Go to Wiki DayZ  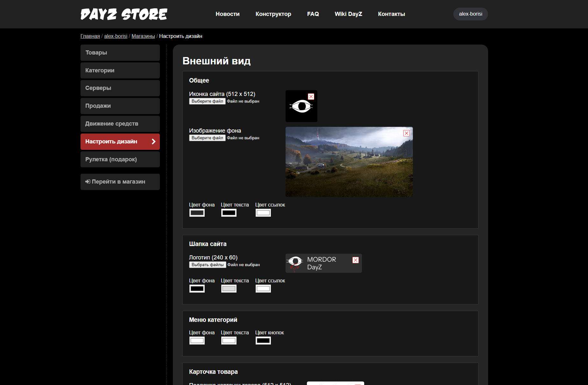348,14
